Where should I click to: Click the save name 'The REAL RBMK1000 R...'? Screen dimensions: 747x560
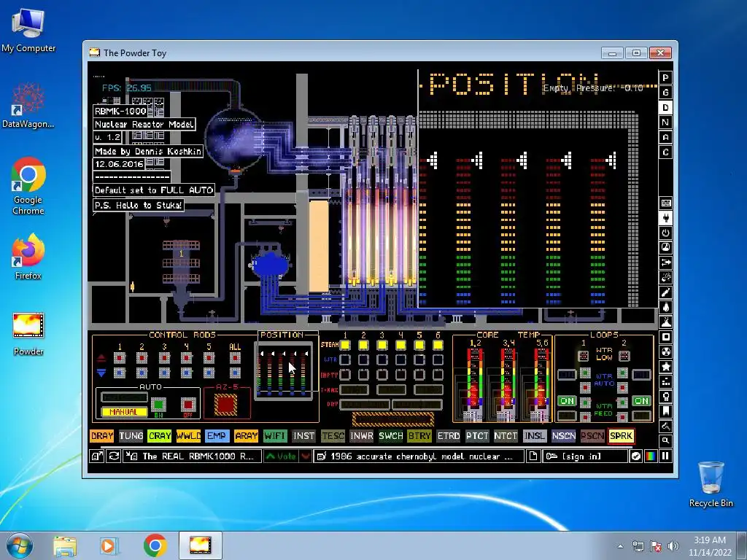coord(193,456)
